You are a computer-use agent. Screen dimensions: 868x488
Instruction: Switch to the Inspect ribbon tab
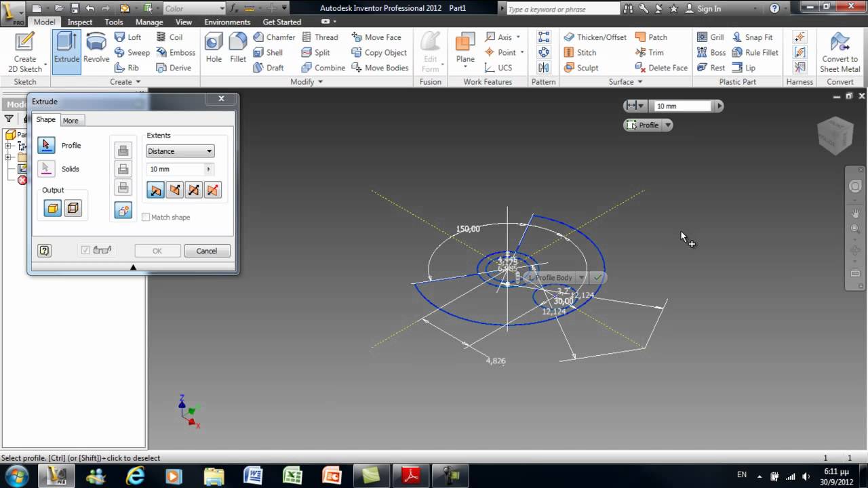point(79,22)
